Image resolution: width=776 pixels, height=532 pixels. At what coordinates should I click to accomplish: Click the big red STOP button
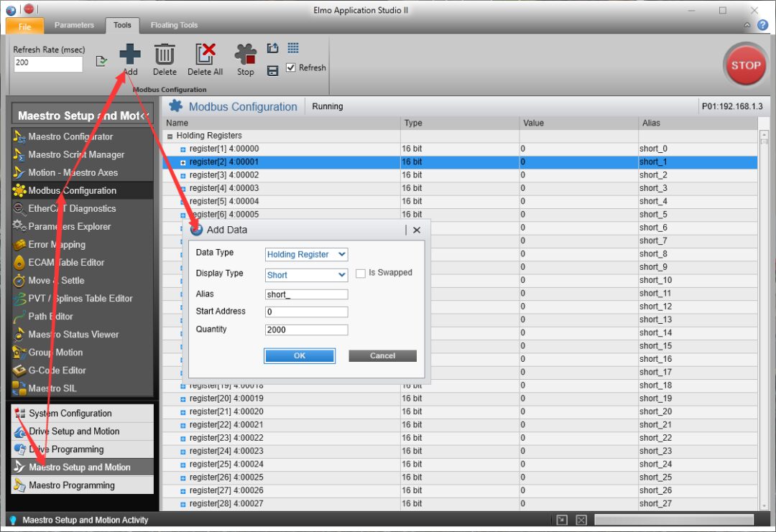coord(745,65)
